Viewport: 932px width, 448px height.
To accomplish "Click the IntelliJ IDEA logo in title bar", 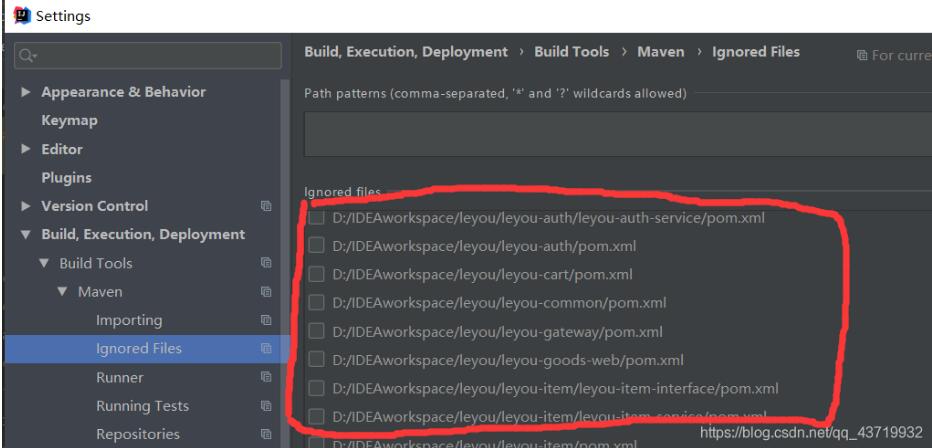I will pos(22,15).
